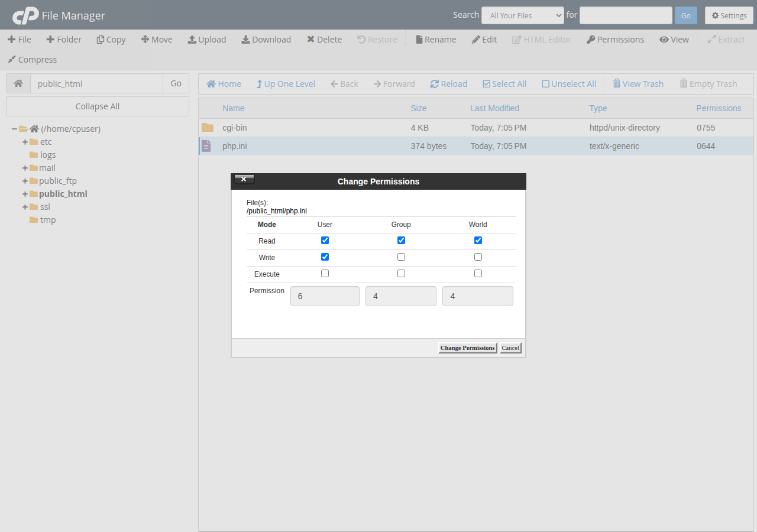Select the Move toolbar action

pos(157,40)
